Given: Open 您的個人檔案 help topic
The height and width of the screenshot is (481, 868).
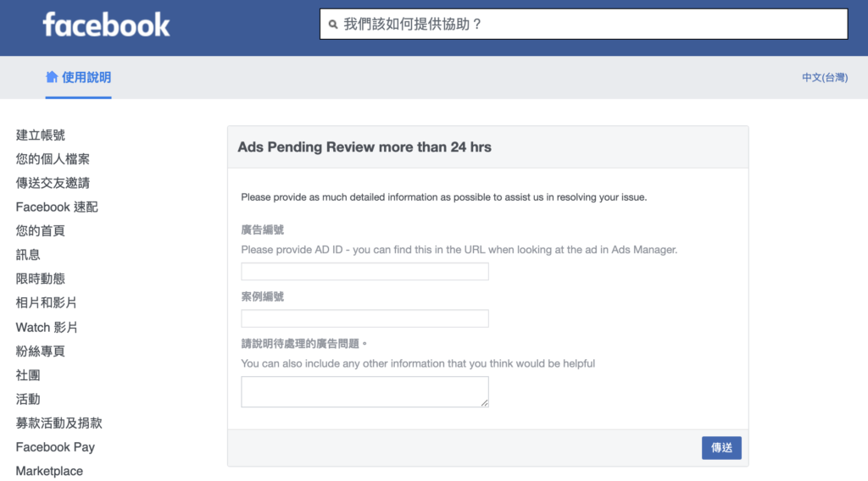Looking at the screenshot, I should 53,159.
